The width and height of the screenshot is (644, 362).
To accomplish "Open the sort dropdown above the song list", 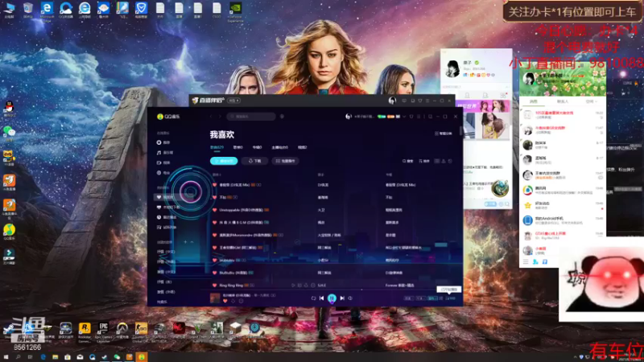I will coord(424,162).
